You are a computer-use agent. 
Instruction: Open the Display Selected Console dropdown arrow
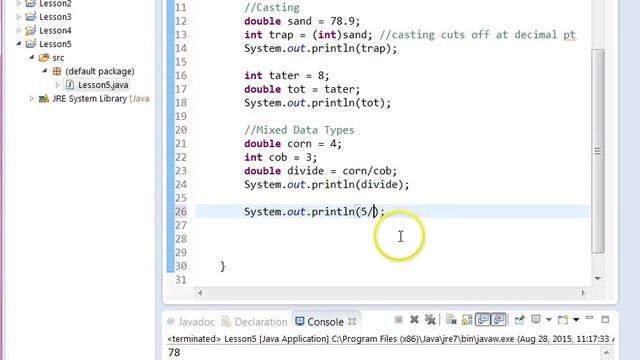[549, 320]
